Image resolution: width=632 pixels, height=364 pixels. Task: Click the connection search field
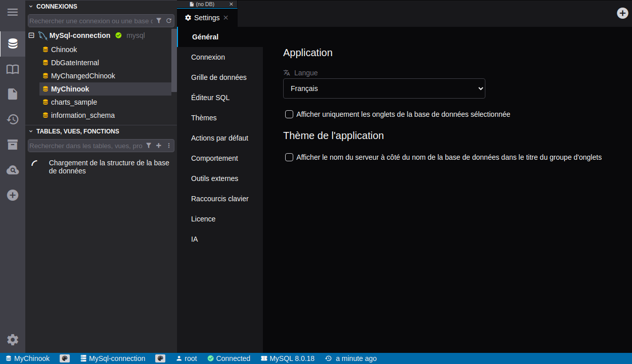coord(91,21)
